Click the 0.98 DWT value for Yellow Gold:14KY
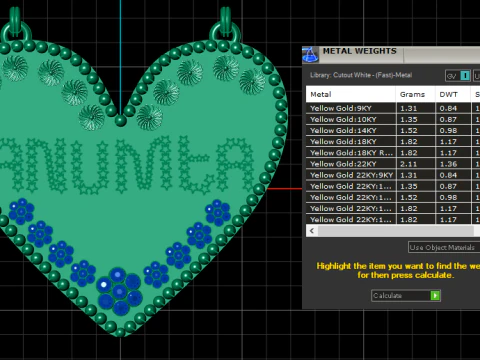The width and height of the screenshot is (480, 360). pos(448,131)
